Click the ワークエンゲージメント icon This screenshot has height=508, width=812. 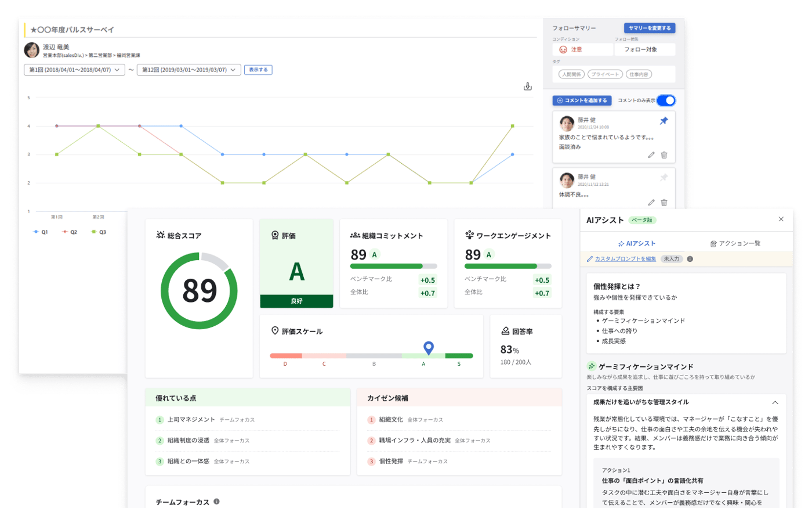469,235
